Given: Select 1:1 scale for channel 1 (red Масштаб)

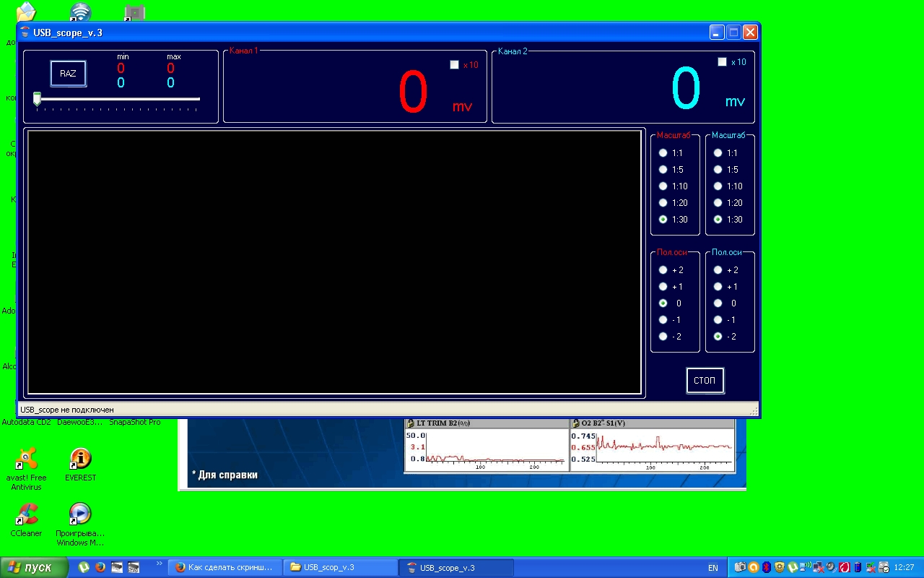Looking at the screenshot, I should (663, 152).
